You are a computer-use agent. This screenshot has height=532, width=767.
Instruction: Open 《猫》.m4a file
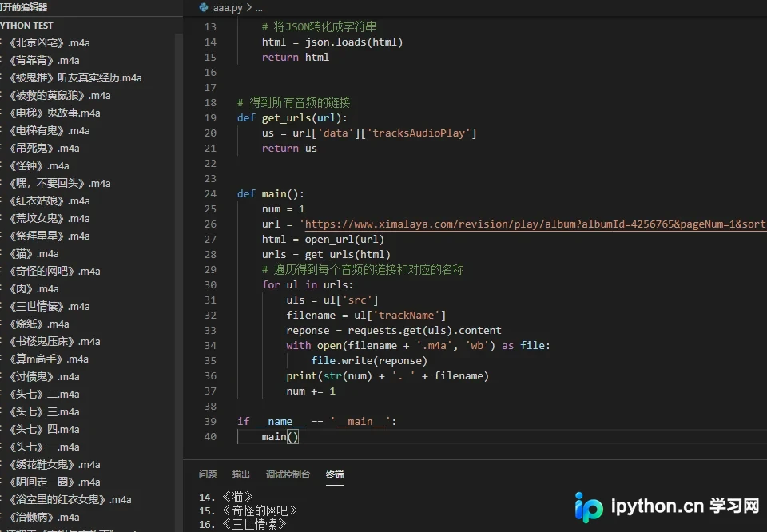click(34, 254)
